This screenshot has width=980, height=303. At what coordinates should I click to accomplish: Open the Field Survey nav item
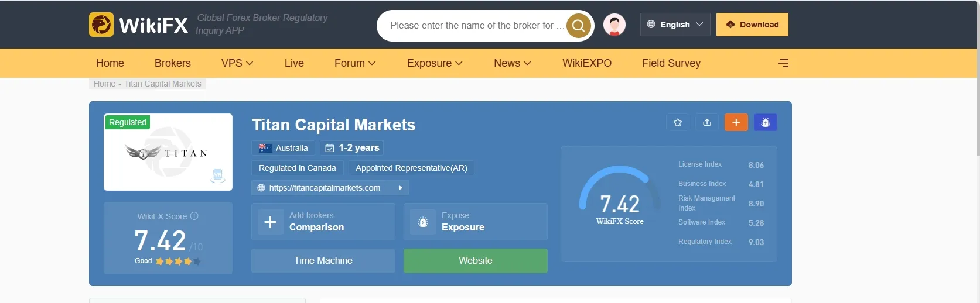pyautogui.click(x=671, y=63)
